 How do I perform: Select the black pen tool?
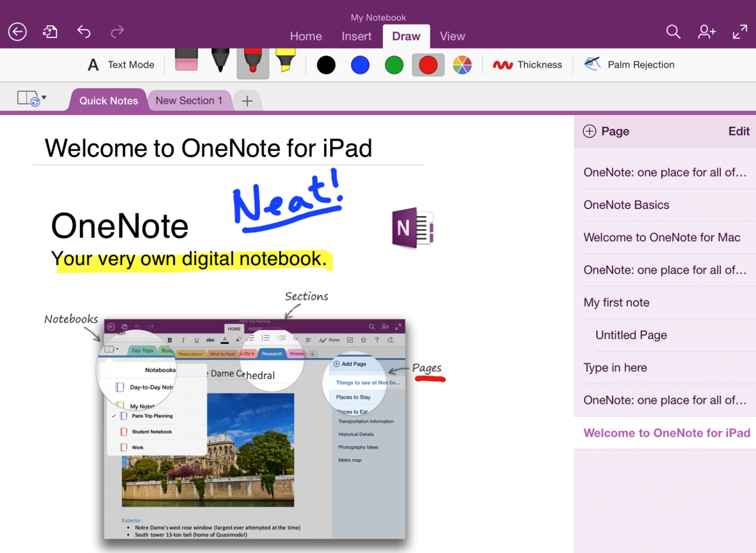click(x=220, y=61)
